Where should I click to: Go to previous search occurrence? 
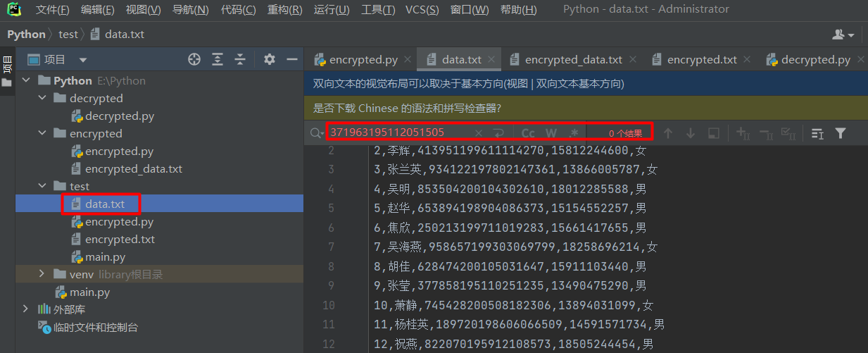point(668,133)
